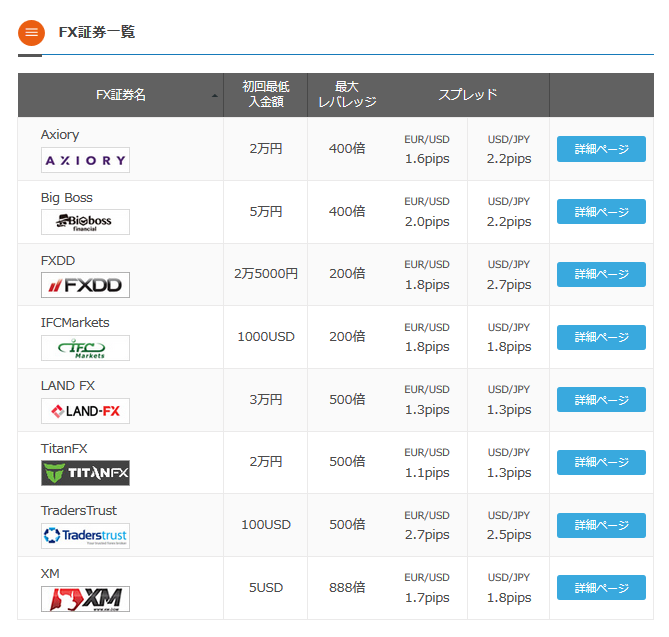Click the 最大レバレッジ column header

346,95
